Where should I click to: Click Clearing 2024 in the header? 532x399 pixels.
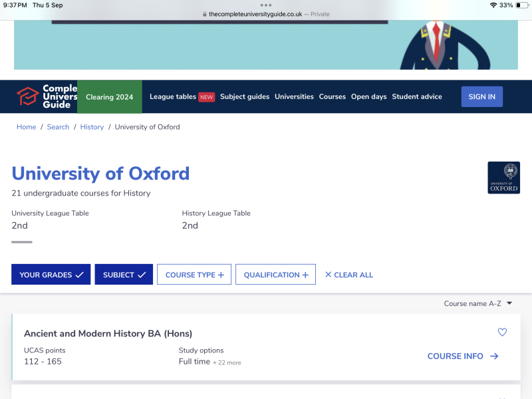tap(109, 96)
